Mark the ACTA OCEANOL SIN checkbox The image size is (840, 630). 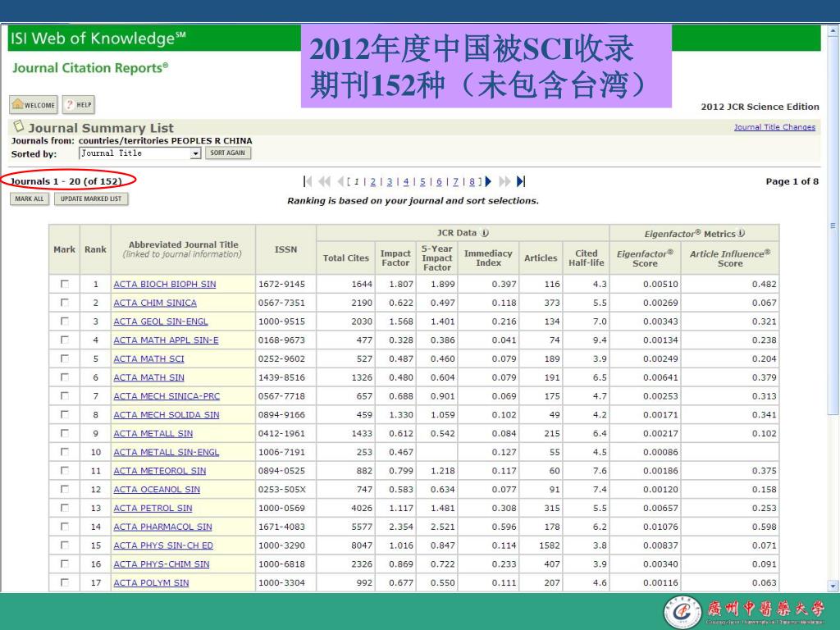65,489
